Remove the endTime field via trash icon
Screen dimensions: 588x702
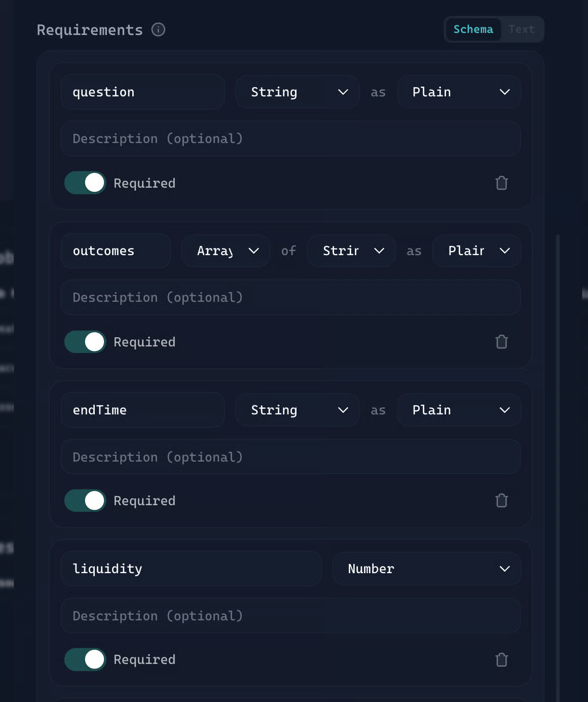point(501,501)
